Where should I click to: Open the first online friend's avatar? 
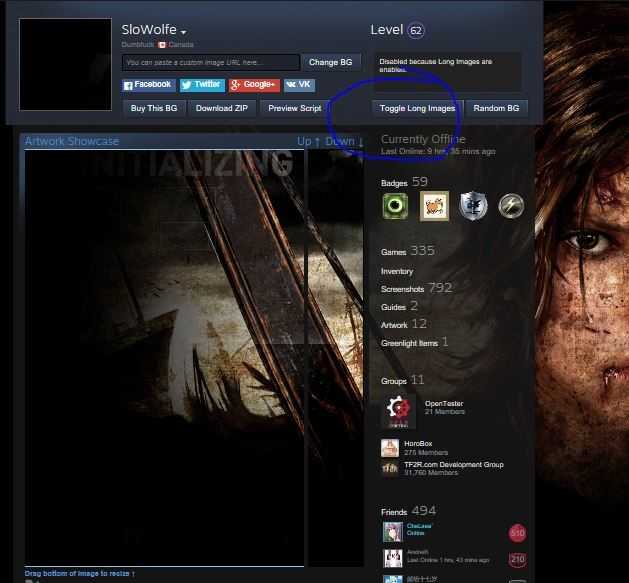[x=393, y=532]
